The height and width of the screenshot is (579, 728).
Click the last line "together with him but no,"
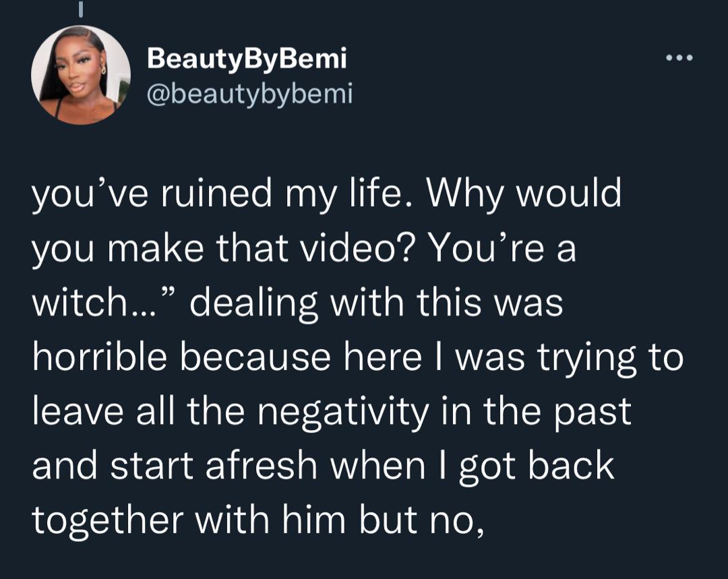click(x=257, y=520)
